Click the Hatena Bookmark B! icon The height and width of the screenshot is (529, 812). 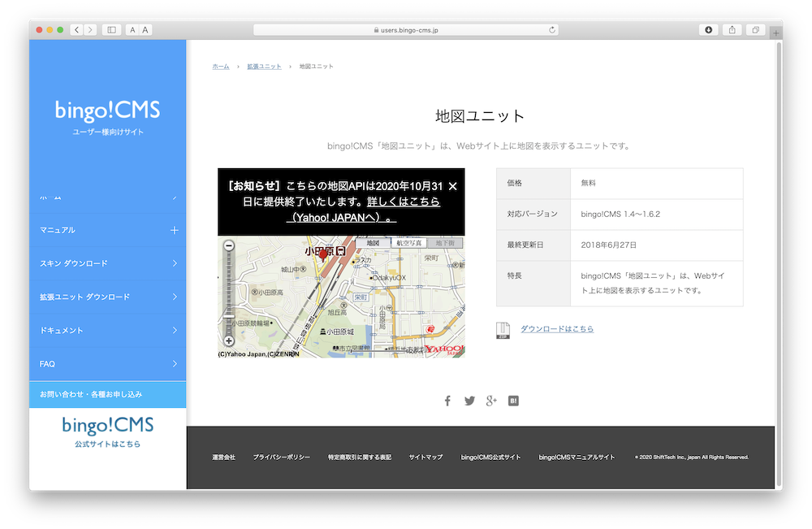pos(513,401)
